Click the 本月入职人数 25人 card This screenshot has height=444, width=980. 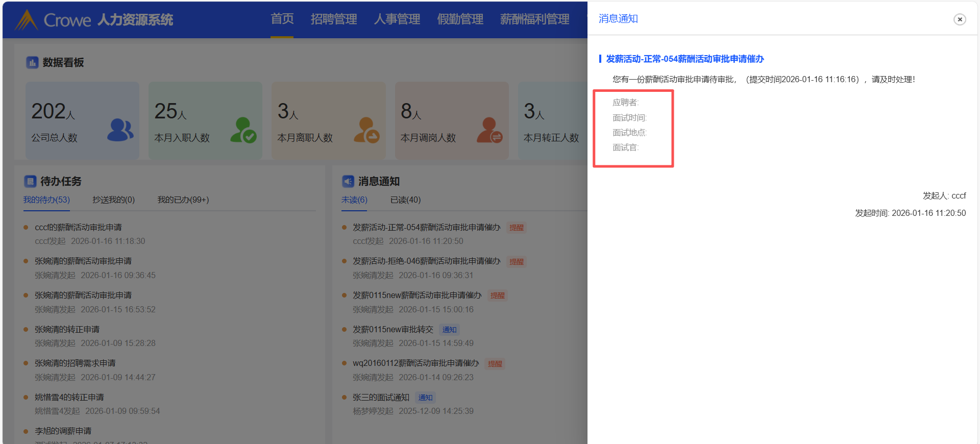pos(205,120)
